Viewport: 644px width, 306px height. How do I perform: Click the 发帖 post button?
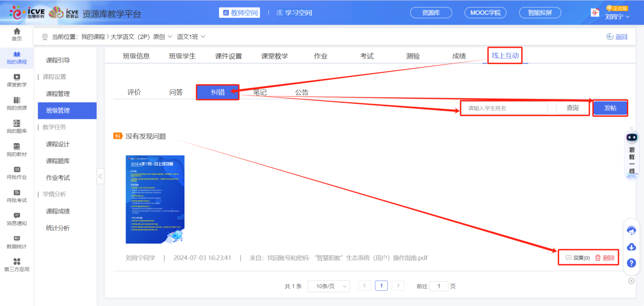[x=610, y=108]
